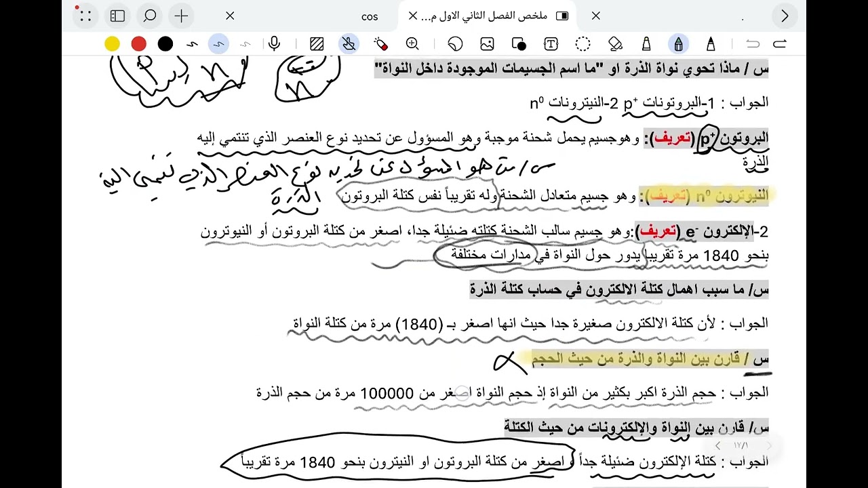Click the heading ما سبب اهمال كتلة الالكترون

619,290
